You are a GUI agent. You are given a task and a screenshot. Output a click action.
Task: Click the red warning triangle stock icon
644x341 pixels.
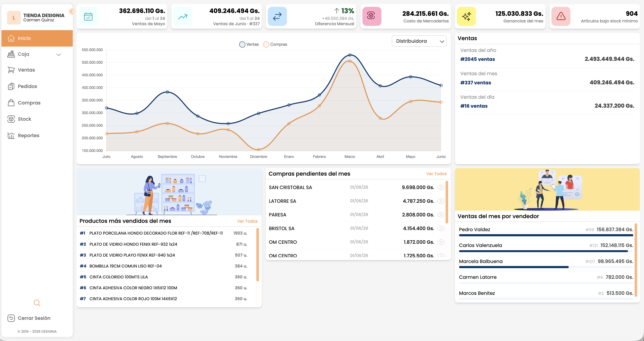pos(561,16)
